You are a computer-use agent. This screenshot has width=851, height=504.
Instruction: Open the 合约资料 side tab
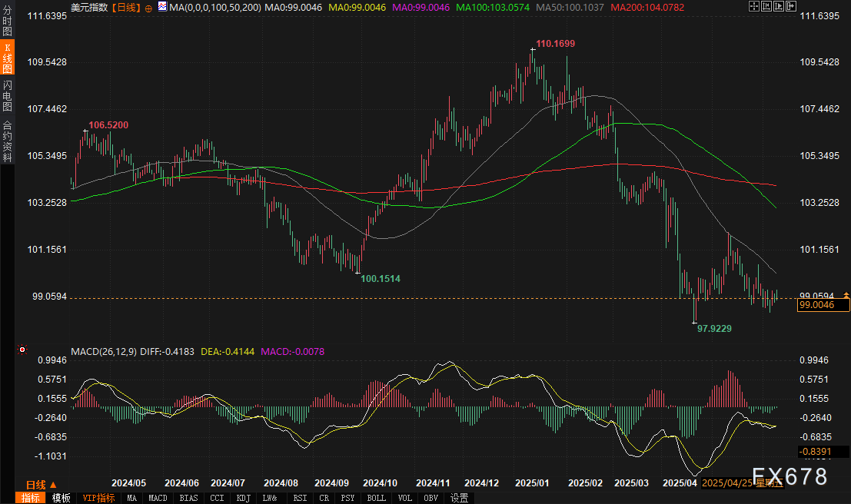pyautogui.click(x=7, y=141)
